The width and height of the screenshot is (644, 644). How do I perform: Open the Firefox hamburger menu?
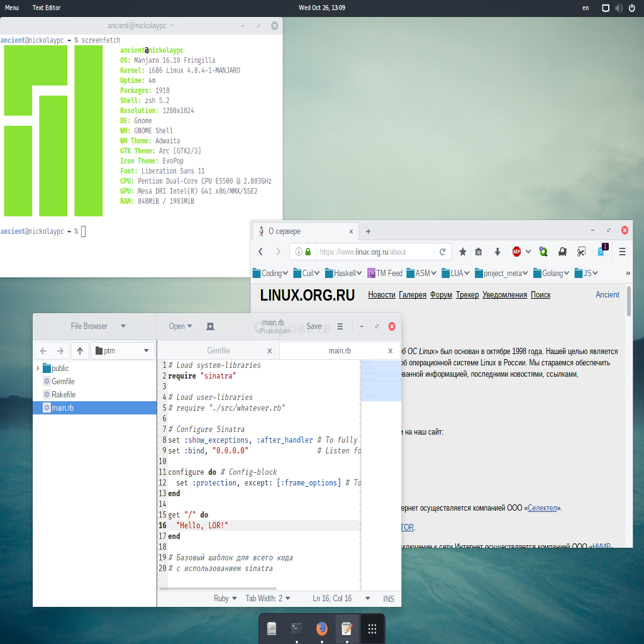[622, 252]
